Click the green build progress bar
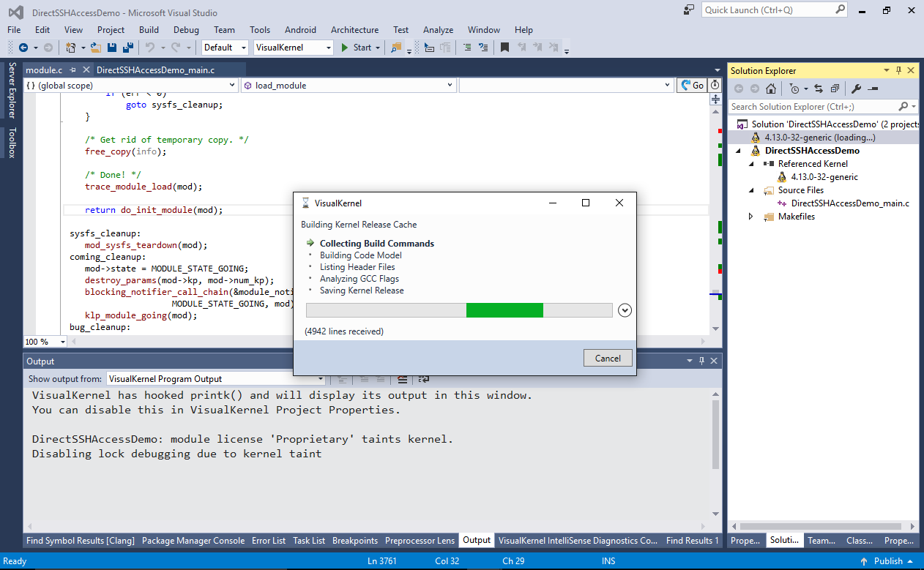924x570 pixels. [504, 310]
